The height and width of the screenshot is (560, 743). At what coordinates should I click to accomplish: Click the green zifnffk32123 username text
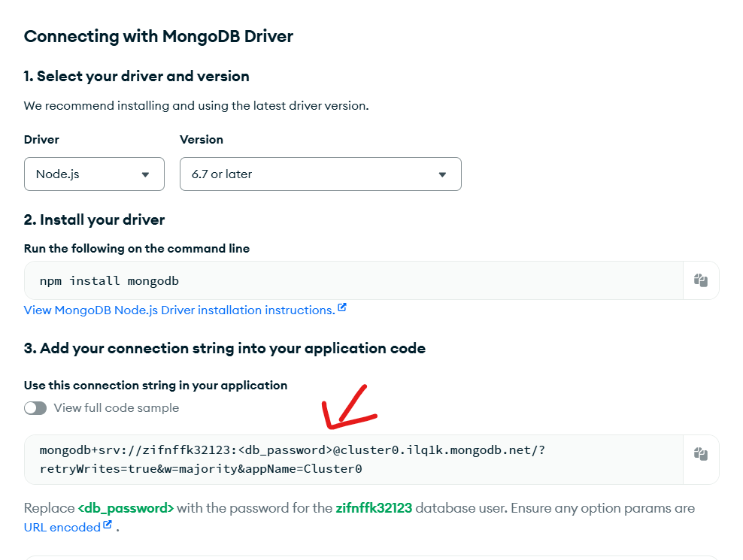[x=374, y=508]
